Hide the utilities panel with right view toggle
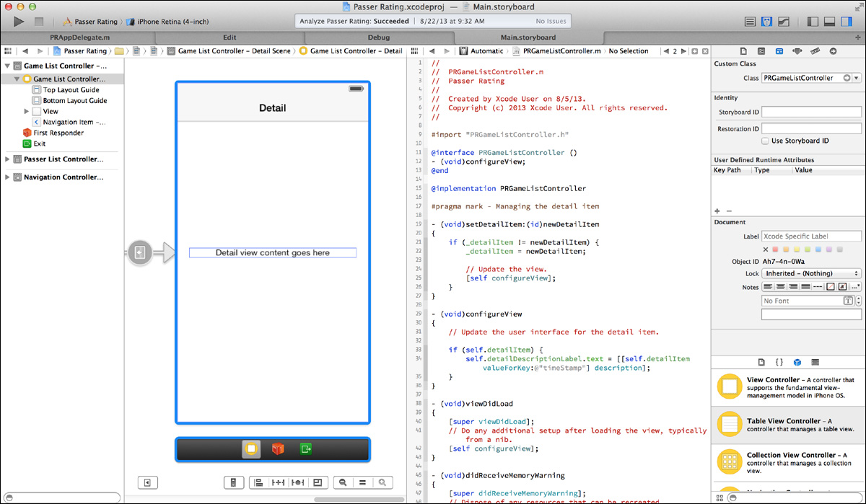The image size is (866, 504). (847, 22)
